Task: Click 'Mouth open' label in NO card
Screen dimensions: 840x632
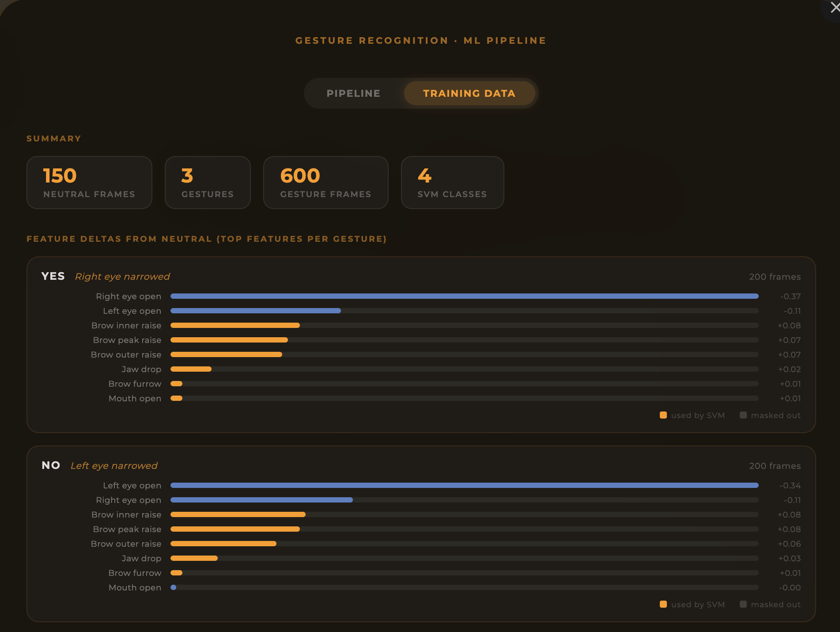Action: click(135, 587)
